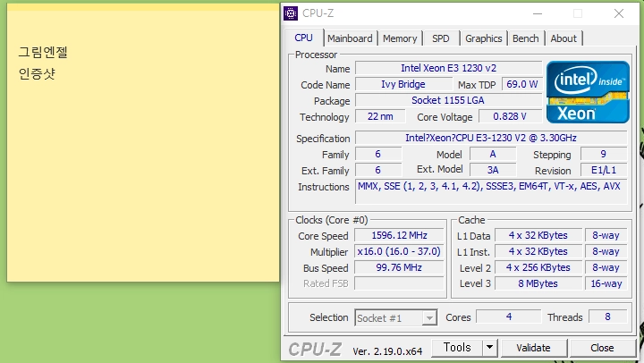Click the Ext. Model value '3A'

(x=493, y=170)
